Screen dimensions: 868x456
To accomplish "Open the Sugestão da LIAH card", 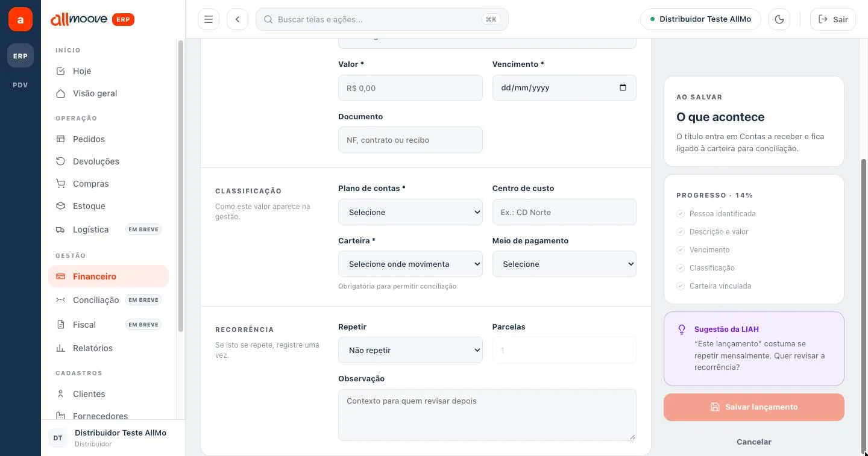I will click(x=754, y=349).
